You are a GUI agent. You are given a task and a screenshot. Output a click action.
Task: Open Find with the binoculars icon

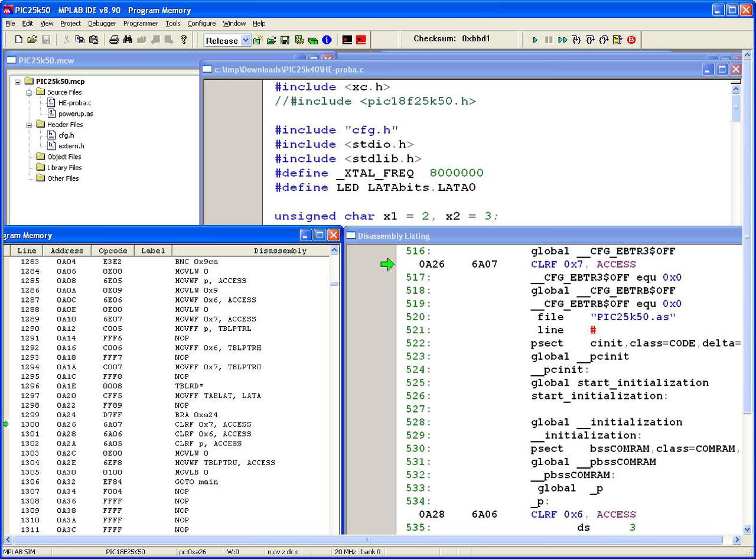click(128, 40)
